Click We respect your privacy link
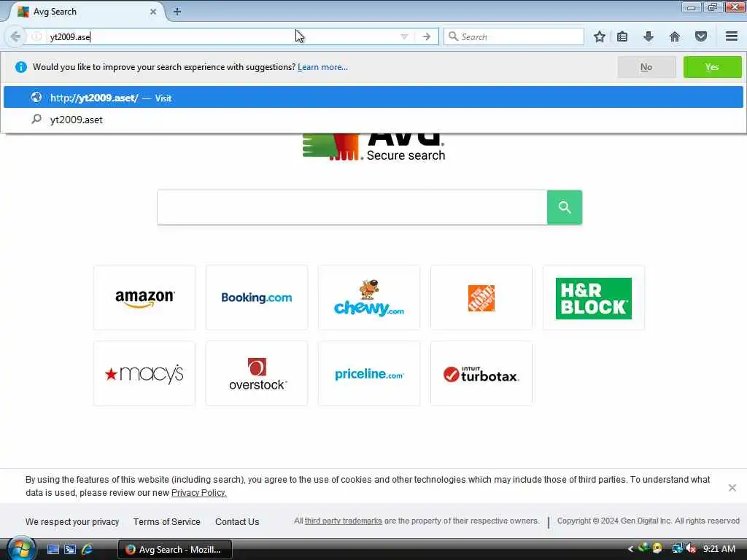The image size is (747, 560). 72,522
